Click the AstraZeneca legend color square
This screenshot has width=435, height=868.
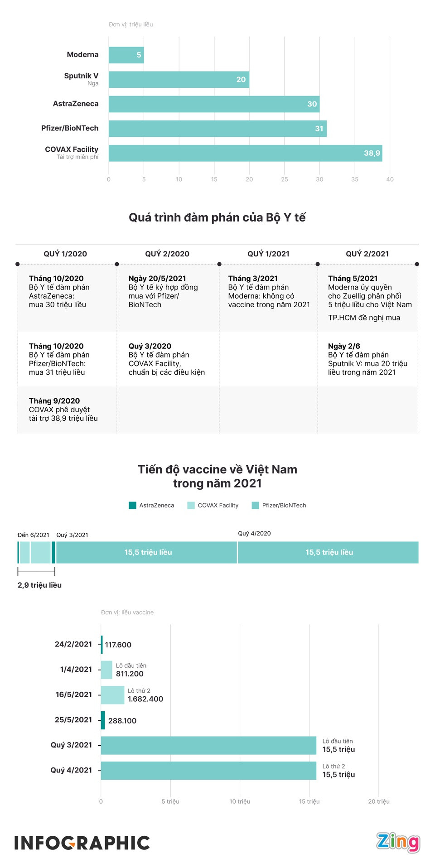(x=132, y=505)
